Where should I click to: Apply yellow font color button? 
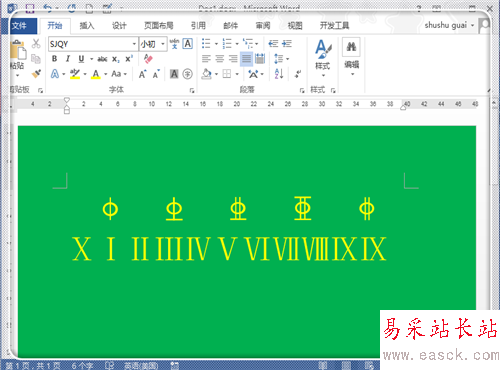click(96, 74)
